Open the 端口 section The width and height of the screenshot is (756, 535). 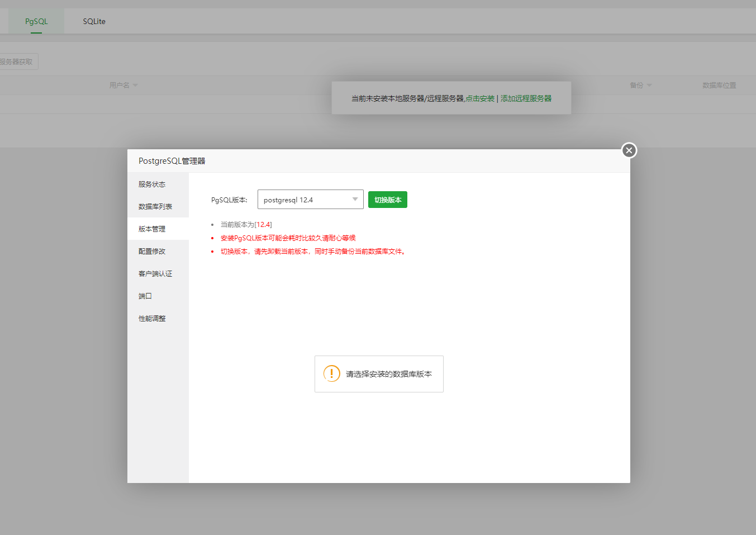(x=158, y=296)
